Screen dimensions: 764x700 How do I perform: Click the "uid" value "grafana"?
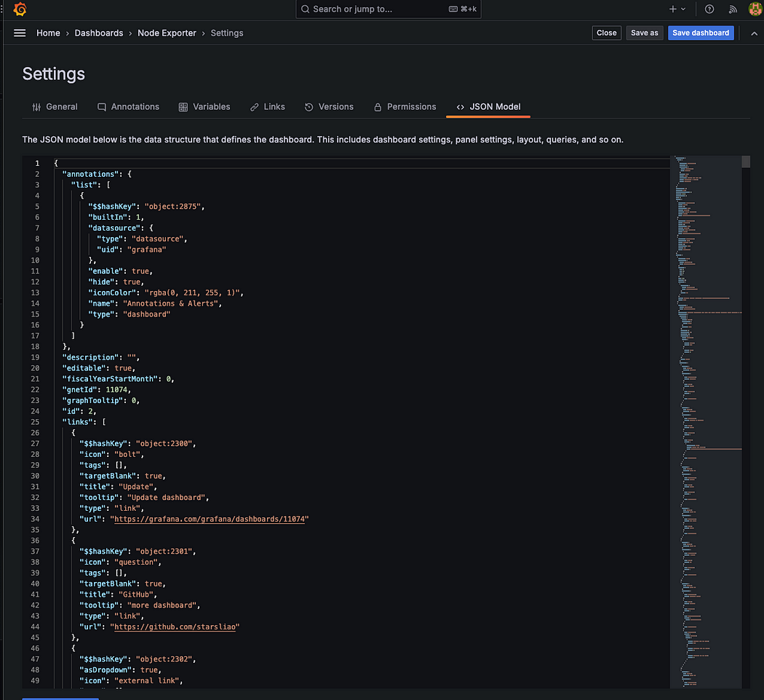(147, 250)
